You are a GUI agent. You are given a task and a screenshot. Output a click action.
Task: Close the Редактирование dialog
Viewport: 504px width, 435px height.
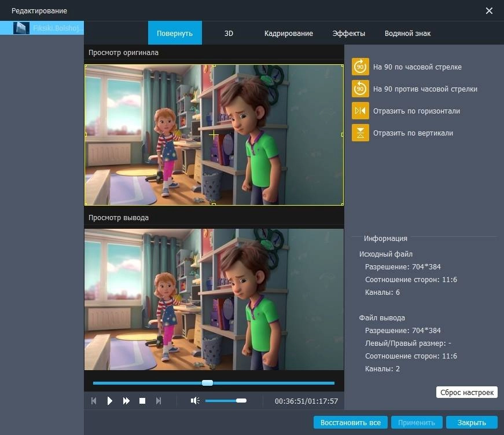point(489,11)
